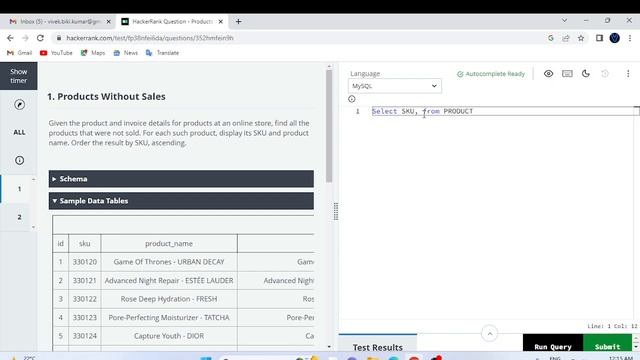640x360 pixels.
Task: Open editor more options menu
Action: [628, 73]
